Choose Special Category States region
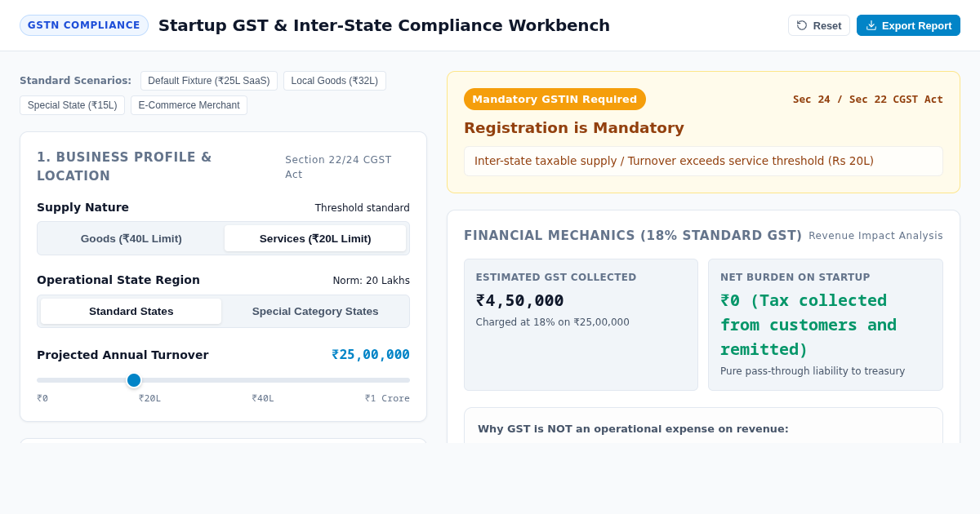 [x=315, y=311]
